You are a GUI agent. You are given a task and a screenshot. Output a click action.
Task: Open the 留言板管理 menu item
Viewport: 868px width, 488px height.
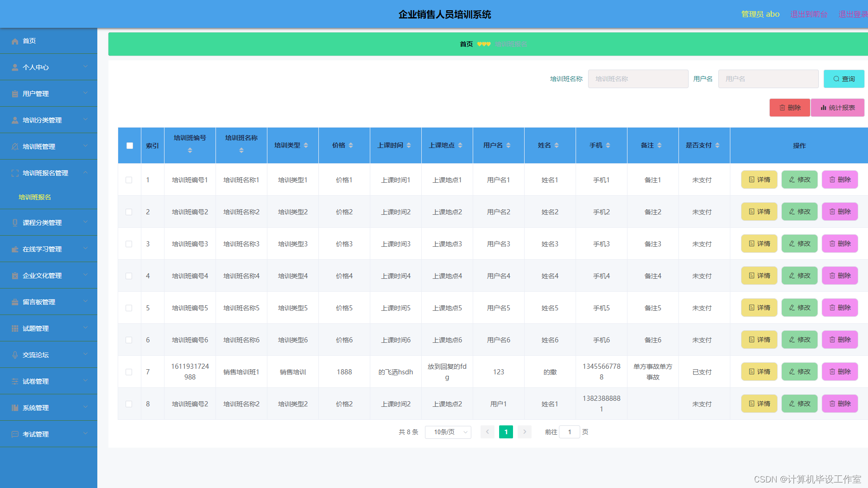tap(49, 302)
